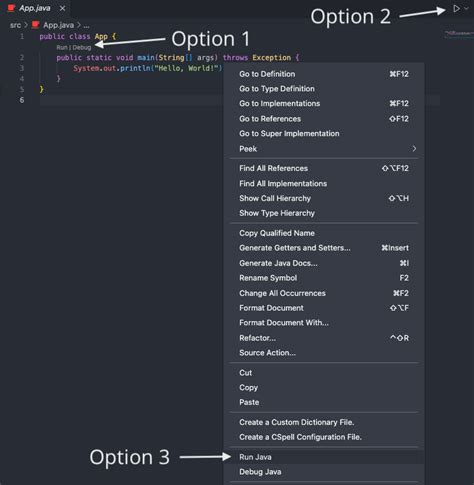Viewport: 474px width, 485px height.
Task: Choose Go to Definition
Action: click(324, 74)
